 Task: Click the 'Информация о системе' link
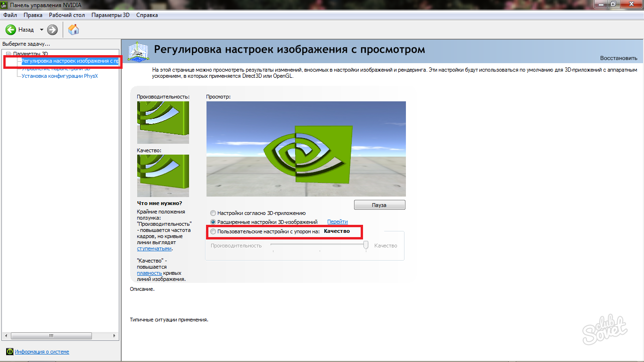coord(41,352)
